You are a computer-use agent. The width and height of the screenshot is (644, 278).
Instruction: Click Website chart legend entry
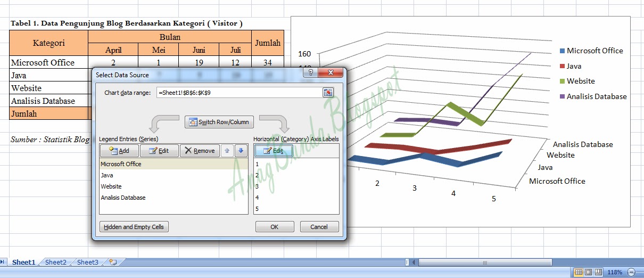coord(577,81)
